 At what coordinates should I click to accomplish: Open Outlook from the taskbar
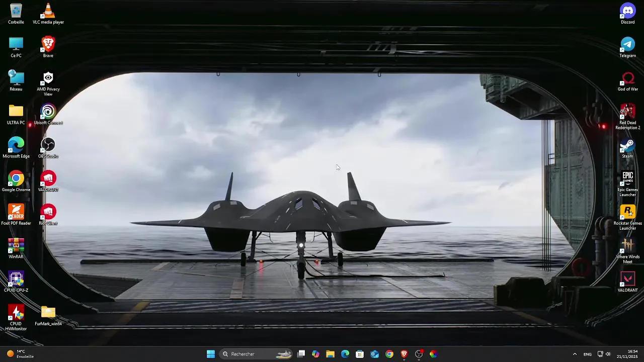click(x=374, y=354)
